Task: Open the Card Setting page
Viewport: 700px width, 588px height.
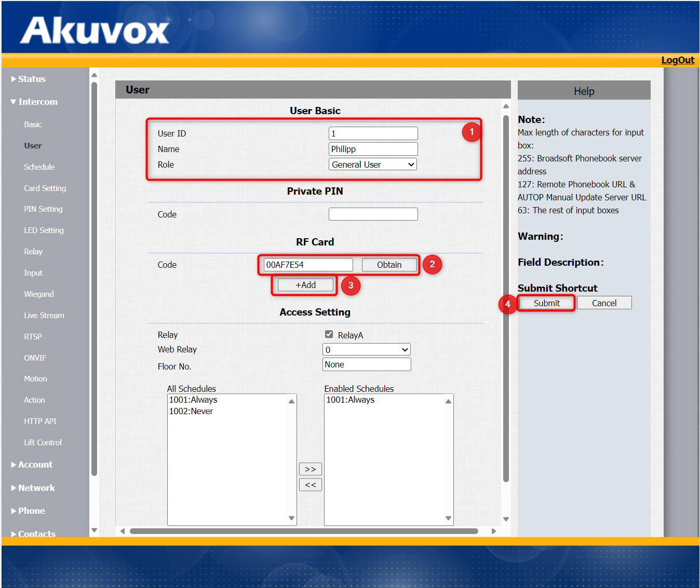Action: click(x=45, y=188)
